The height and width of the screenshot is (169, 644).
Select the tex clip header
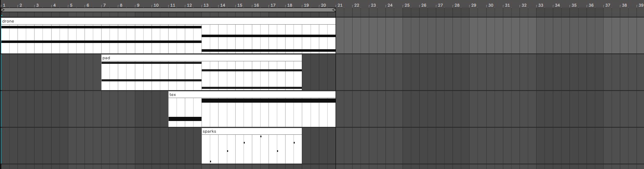pyautogui.click(x=252, y=94)
